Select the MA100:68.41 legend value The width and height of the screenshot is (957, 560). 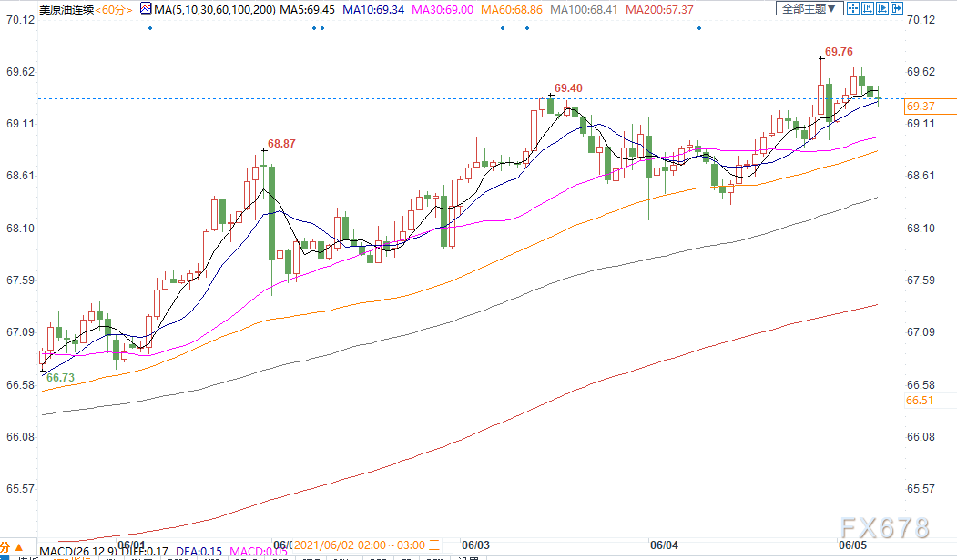[x=584, y=10]
